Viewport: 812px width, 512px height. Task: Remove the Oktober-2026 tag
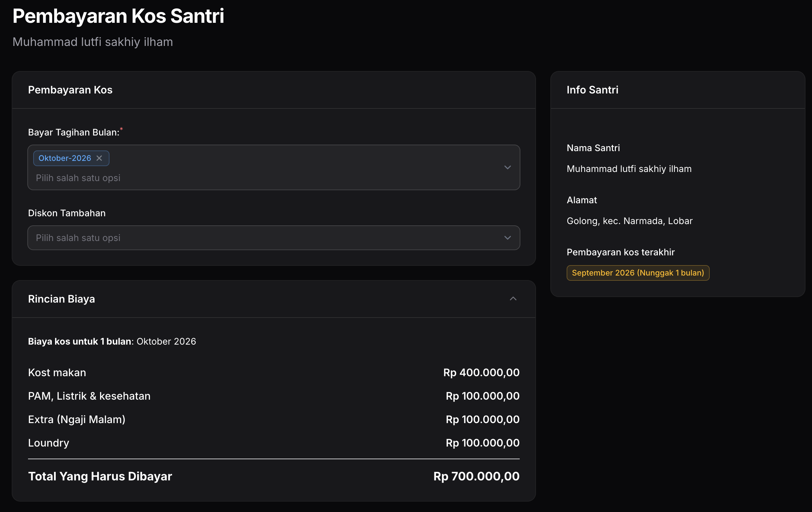pos(99,158)
